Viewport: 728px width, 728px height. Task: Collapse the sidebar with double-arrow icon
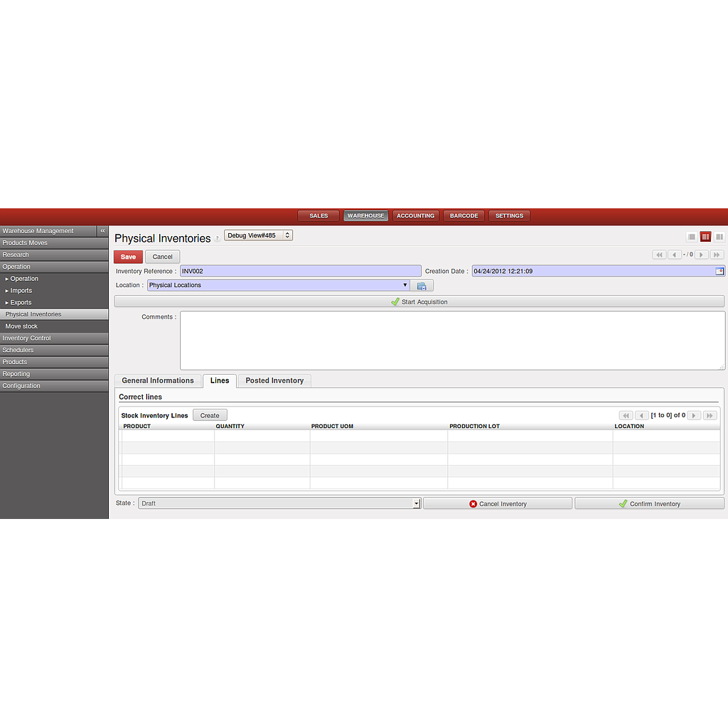tap(102, 231)
